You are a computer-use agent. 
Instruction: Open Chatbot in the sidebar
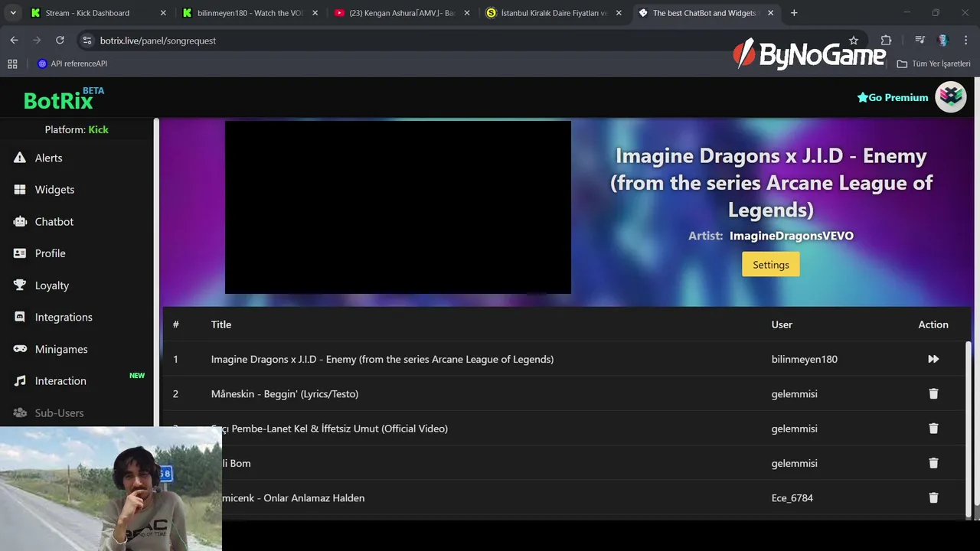(x=54, y=222)
